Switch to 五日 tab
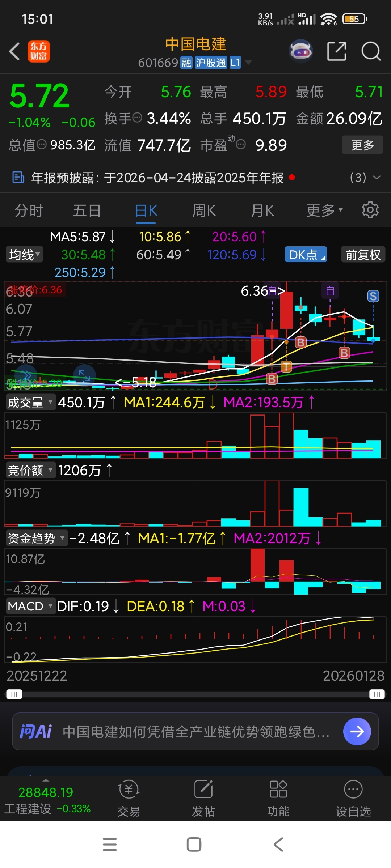The image size is (391, 868). click(x=87, y=210)
